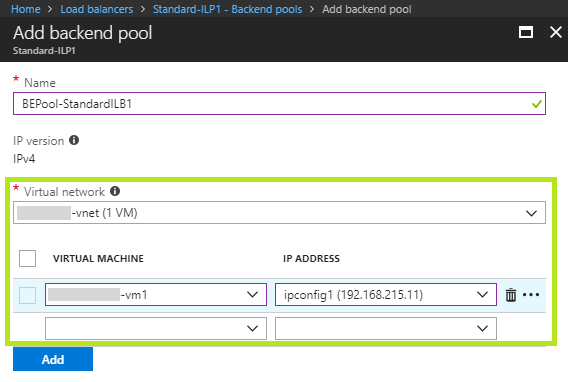Check the vm1 row checkbox
Screen dimensions: 568x382
(x=28, y=295)
